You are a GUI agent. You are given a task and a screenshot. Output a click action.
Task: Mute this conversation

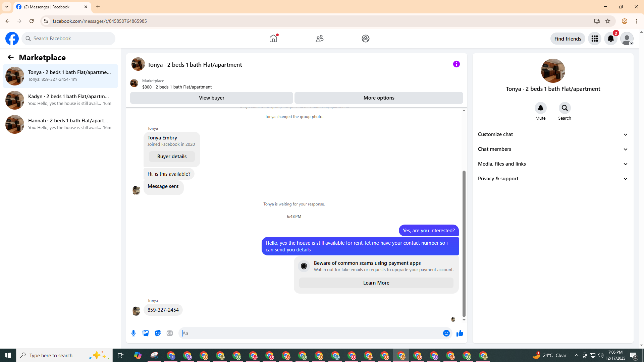point(540,108)
